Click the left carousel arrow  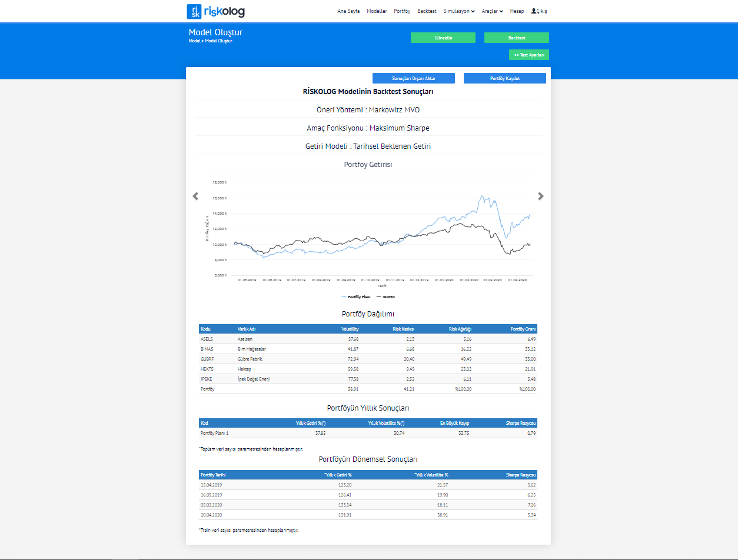[195, 196]
